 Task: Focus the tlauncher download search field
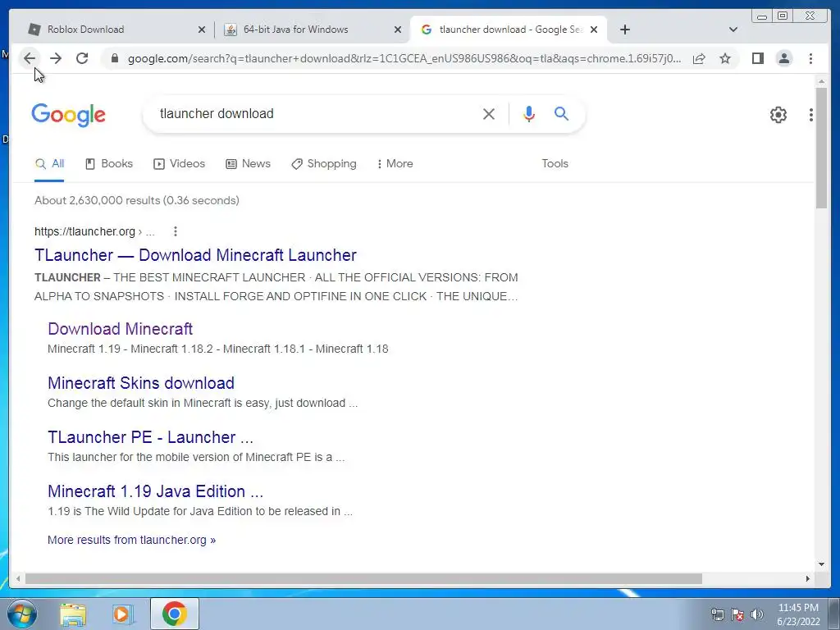click(x=316, y=113)
